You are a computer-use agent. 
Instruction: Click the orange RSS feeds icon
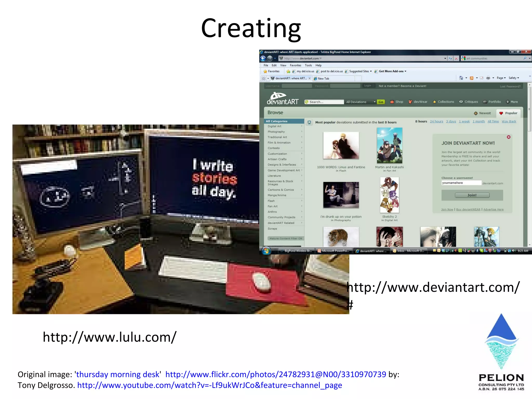tap(472, 78)
